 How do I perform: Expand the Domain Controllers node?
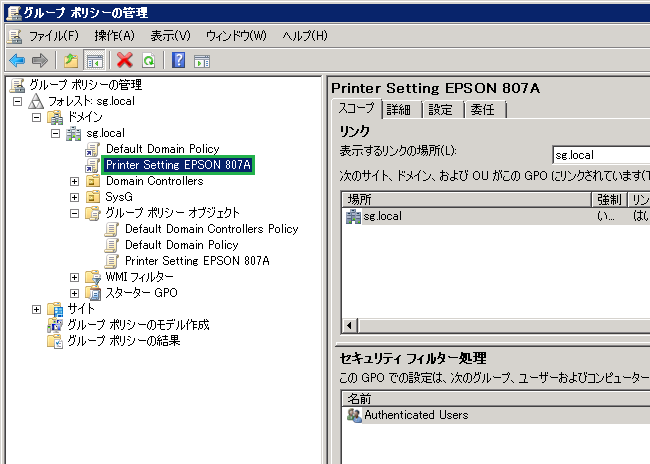click(x=75, y=182)
